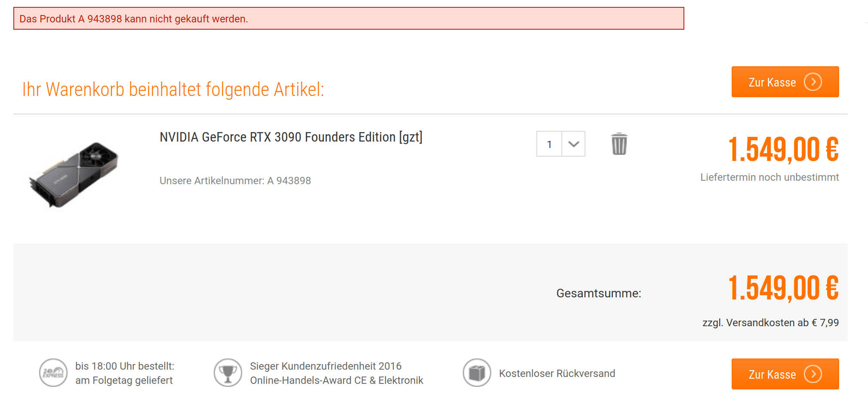868x420 pixels.
Task: Click the Sieger Kundenzufriedenheit 2016 text
Action: (x=326, y=366)
